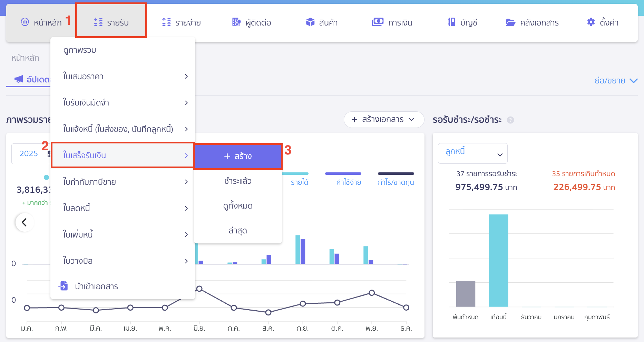This screenshot has width=644, height=342.
Task: Select the นำเข้าเอกสาร import icon
Action: point(63,286)
